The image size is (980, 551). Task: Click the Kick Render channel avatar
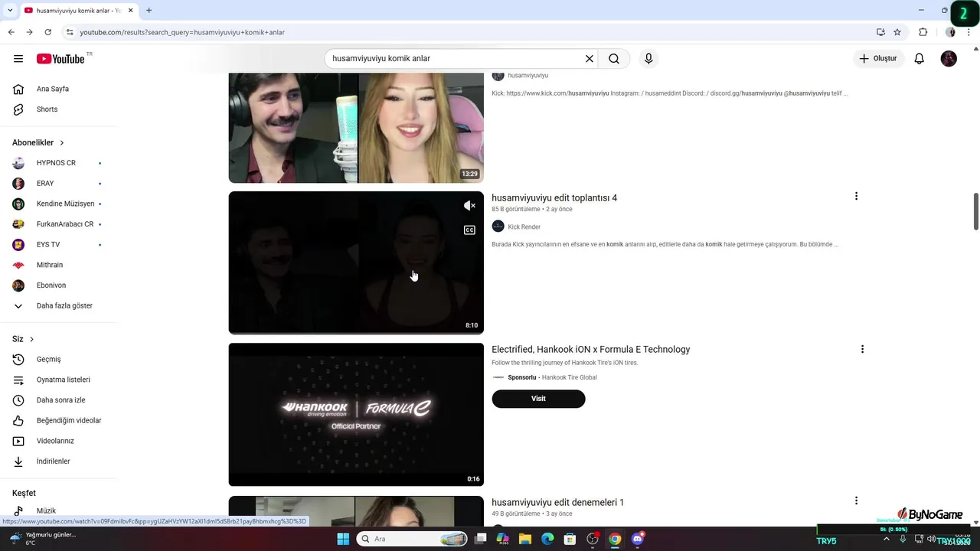[498, 227]
